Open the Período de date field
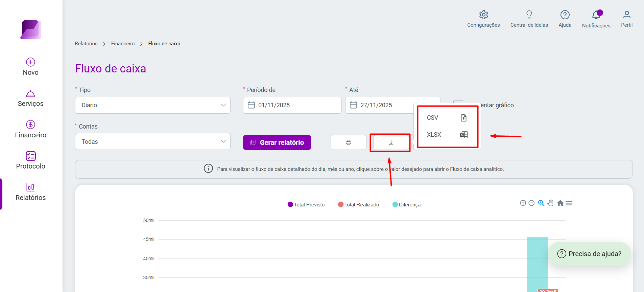This screenshot has height=292, width=644. (x=292, y=105)
